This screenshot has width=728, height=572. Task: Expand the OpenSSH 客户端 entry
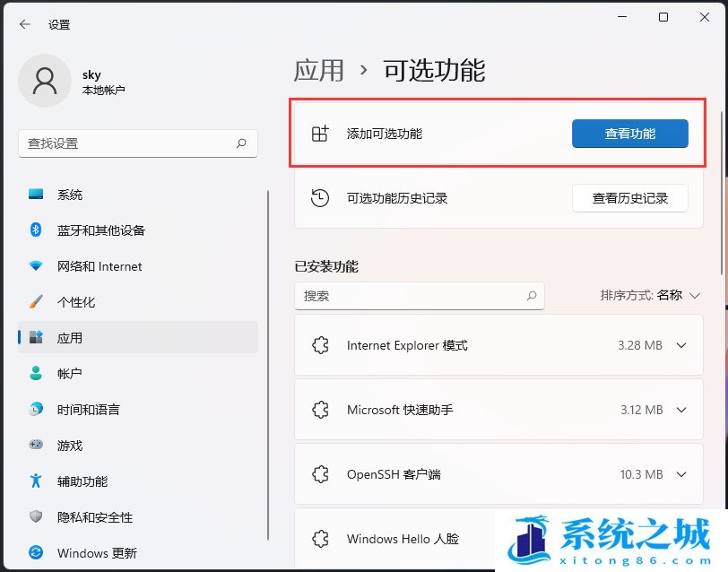[681, 474]
